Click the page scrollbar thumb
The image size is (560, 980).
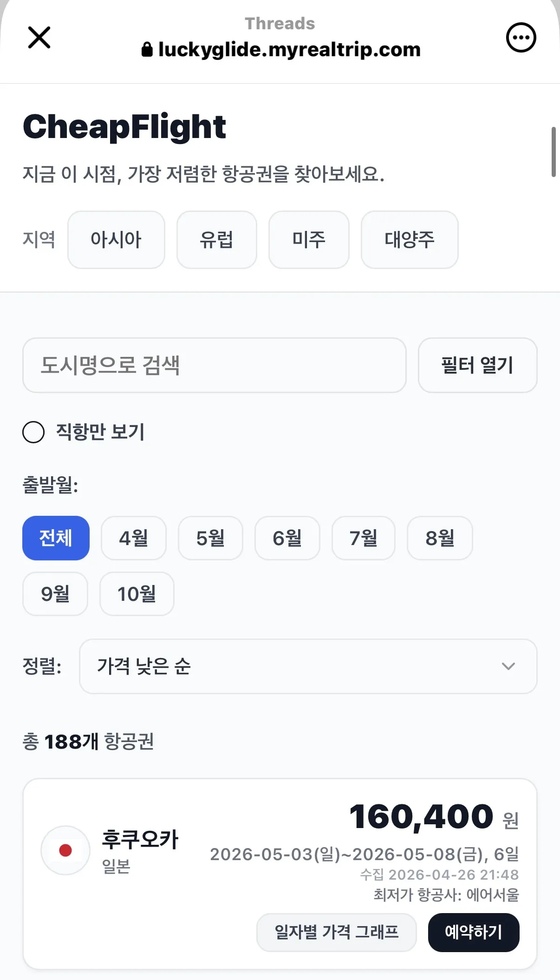(553, 151)
